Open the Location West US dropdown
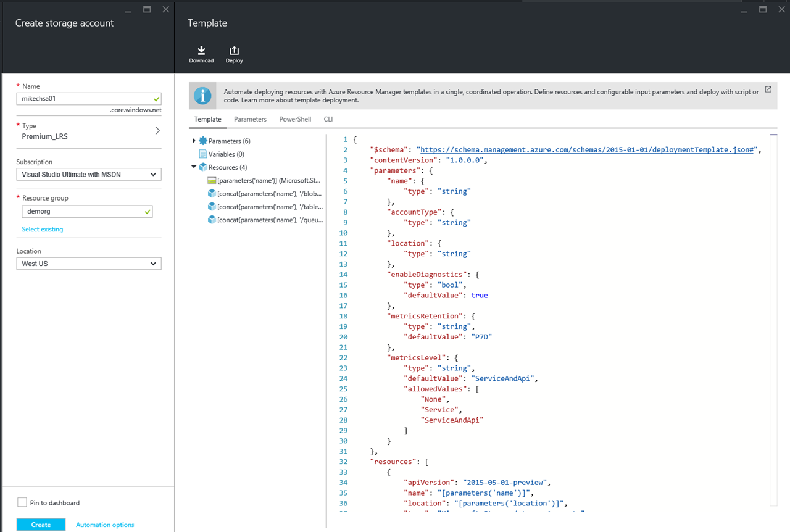The width and height of the screenshot is (790, 532). 89,264
